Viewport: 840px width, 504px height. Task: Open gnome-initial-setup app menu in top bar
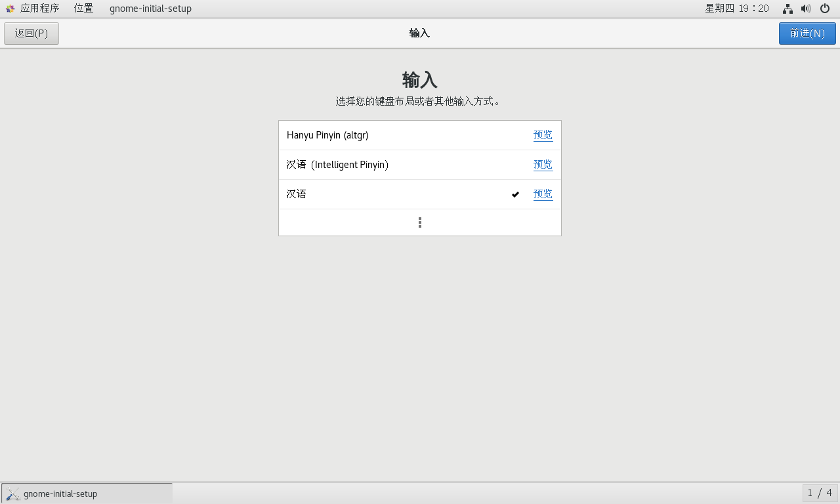tap(150, 9)
